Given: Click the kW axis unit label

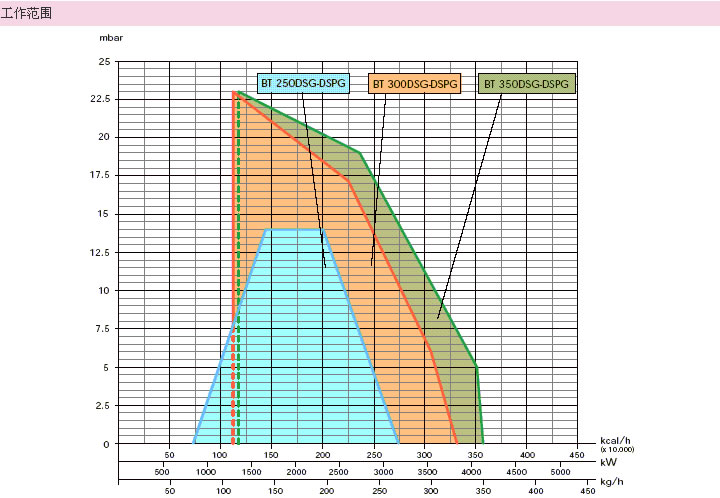Looking at the screenshot, I should pyautogui.click(x=607, y=462).
